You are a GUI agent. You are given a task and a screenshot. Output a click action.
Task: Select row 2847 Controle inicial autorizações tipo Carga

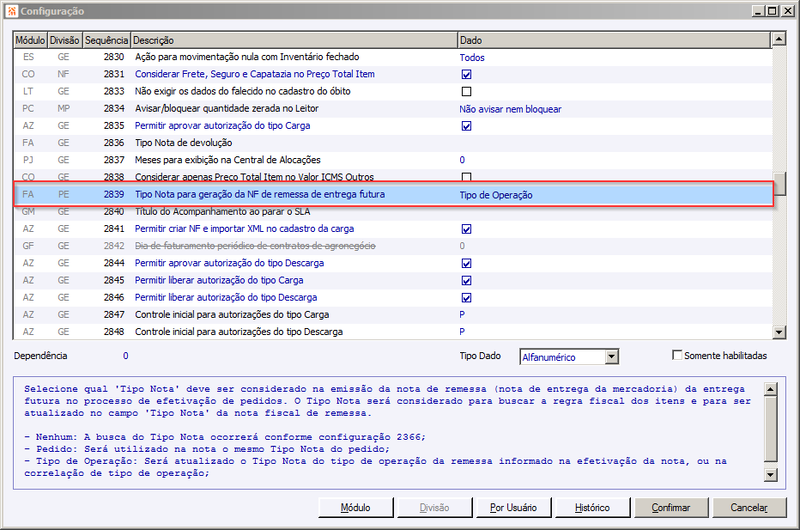[393, 315]
